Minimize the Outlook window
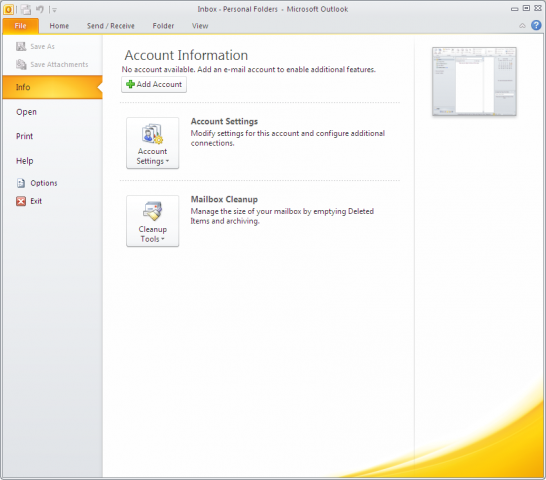546x480 pixels. click(x=515, y=9)
